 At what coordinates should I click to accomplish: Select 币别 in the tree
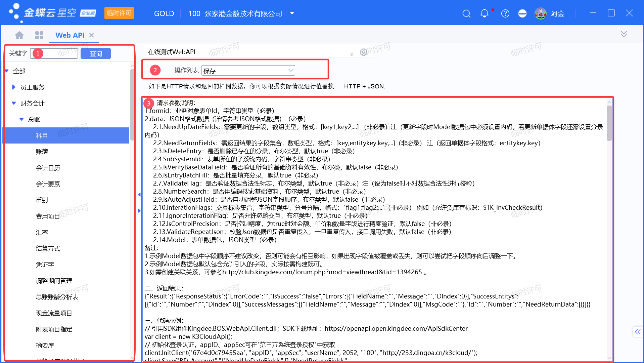pyautogui.click(x=42, y=200)
